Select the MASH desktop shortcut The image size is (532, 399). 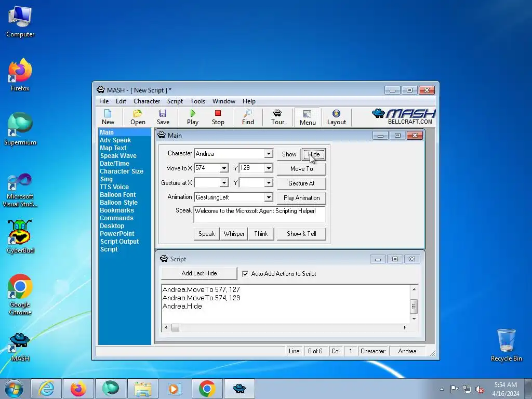(20, 347)
